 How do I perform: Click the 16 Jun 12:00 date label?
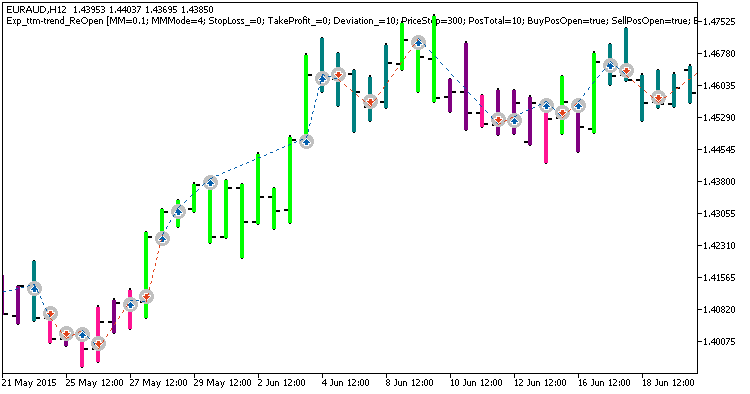point(604,383)
